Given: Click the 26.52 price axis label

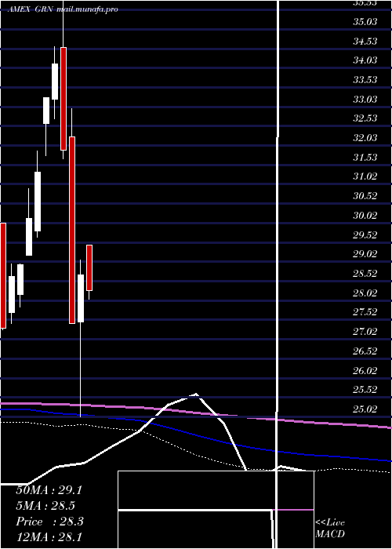Looking at the screenshot, I should click(365, 351).
